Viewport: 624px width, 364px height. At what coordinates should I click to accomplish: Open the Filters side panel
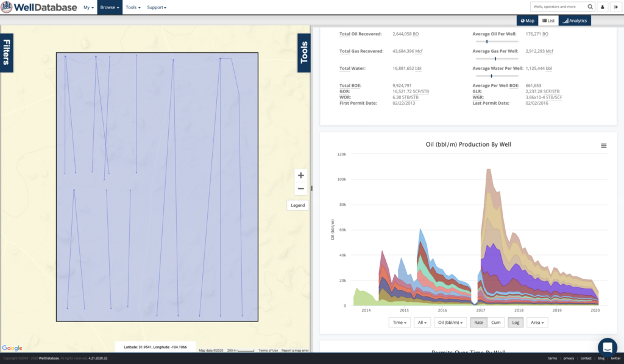click(x=7, y=52)
